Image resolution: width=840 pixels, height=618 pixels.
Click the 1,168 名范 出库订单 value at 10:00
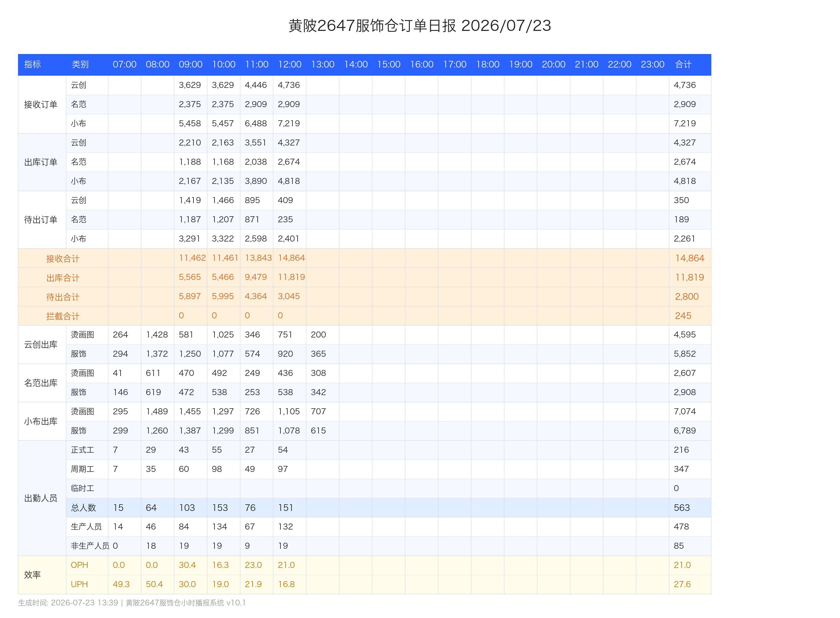pyautogui.click(x=223, y=162)
